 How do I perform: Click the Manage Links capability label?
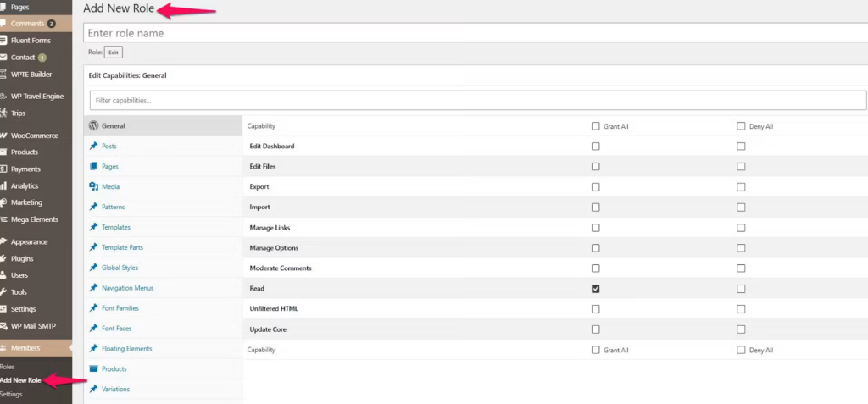pyautogui.click(x=270, y=228)
